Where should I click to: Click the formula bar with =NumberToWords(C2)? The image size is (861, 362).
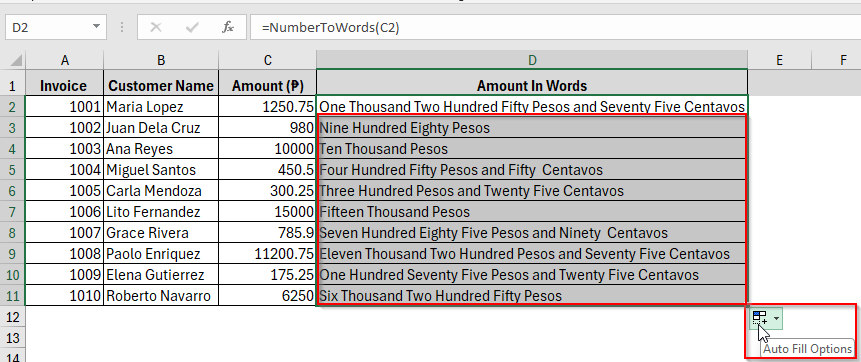point(555,27)
